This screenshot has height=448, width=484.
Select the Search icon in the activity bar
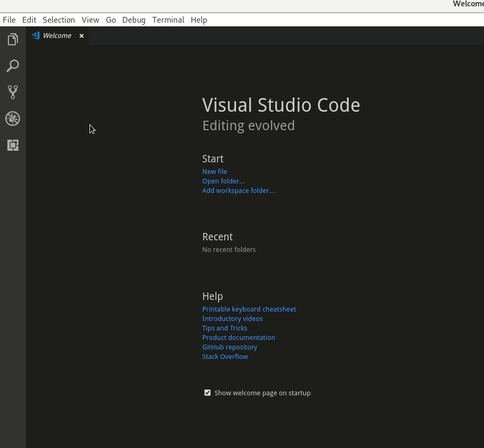coord(13,65)
